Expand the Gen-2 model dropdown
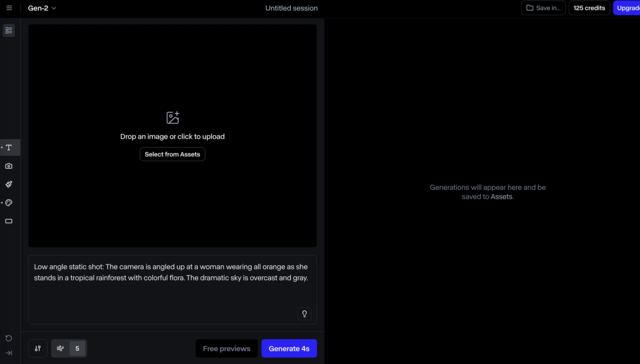The image size is (640, 364). coord(42,8)
